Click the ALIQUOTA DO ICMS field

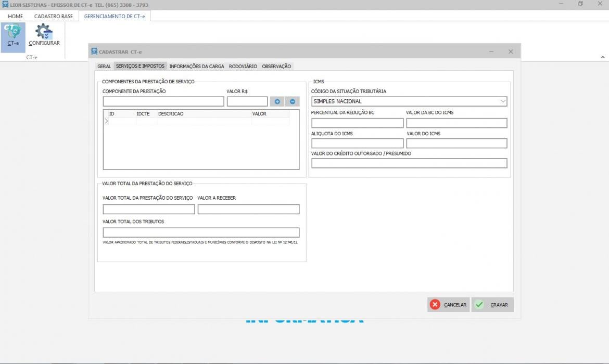coord(357,143)
